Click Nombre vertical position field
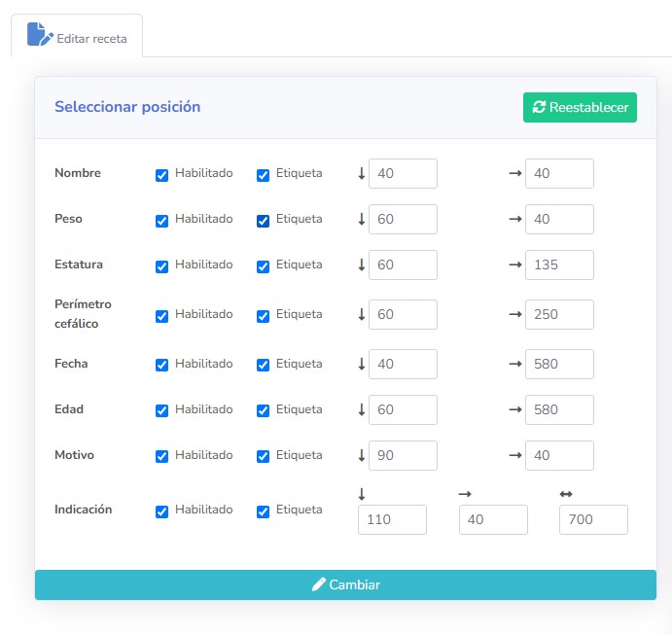The width and height of the screenshot is (672, 635). pyautogui.click(x=403, y=173)
